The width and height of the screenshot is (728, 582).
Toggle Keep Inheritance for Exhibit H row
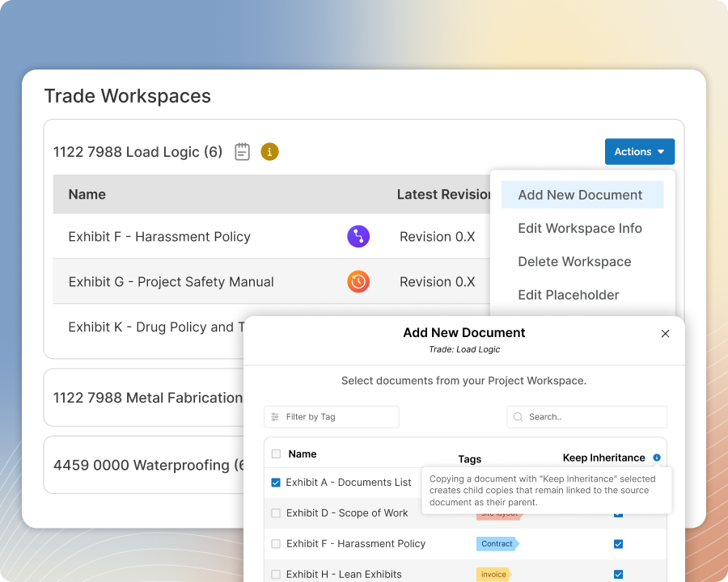click(619, 575)
